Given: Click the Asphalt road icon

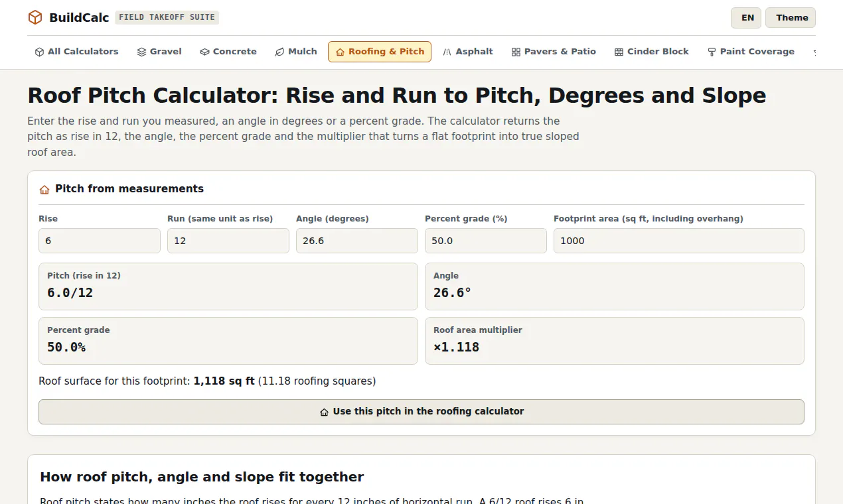Looking at the screenshot, I should pos(447,52).
